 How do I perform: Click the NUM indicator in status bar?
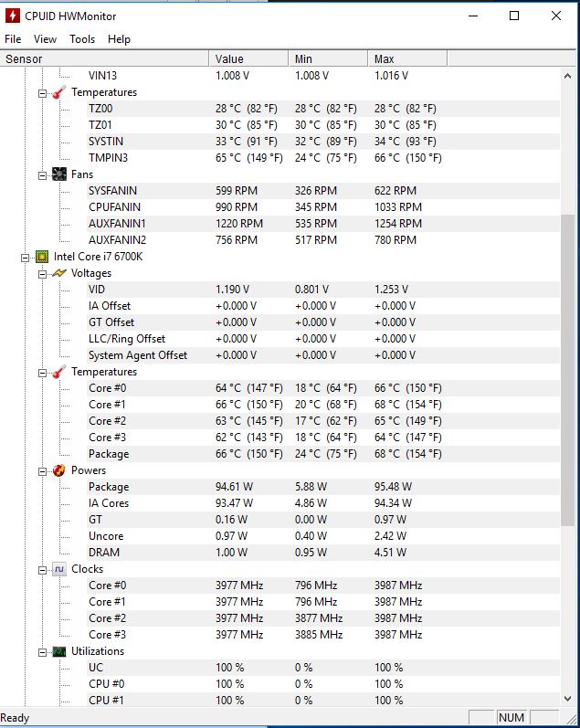coord(511,718)
